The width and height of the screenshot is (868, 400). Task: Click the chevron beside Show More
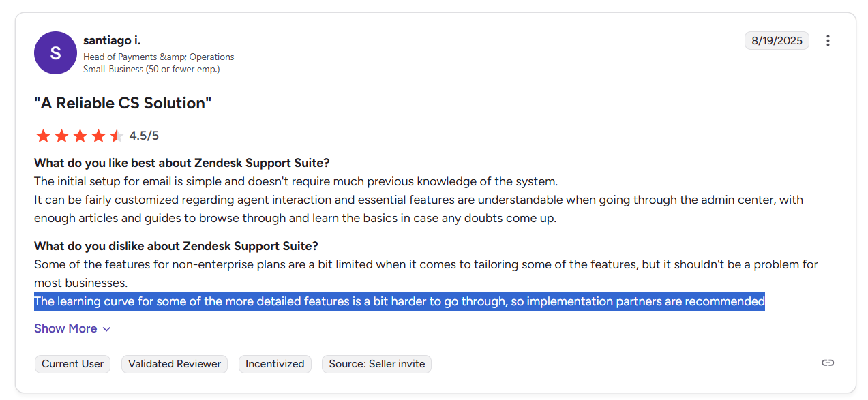coord(106,329)
